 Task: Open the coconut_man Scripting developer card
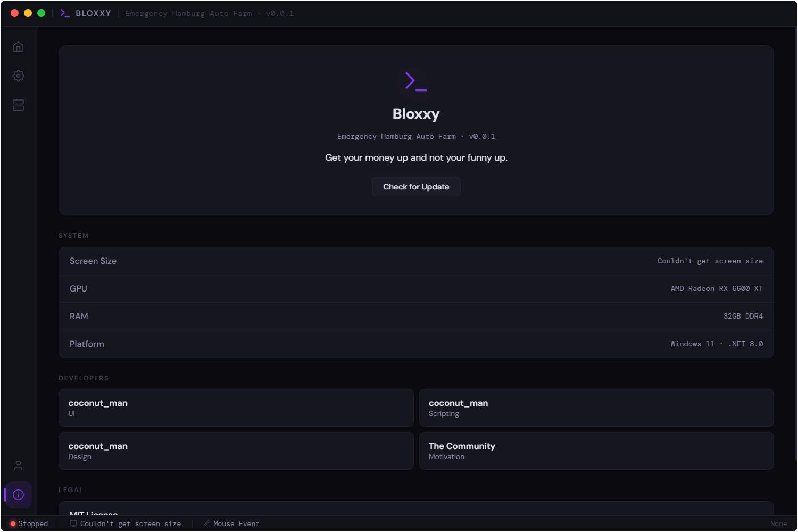[x=596, y=408]
